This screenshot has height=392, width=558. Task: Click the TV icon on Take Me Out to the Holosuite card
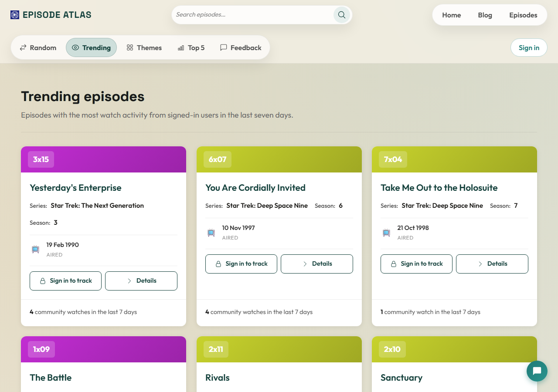tap(386, 233)
